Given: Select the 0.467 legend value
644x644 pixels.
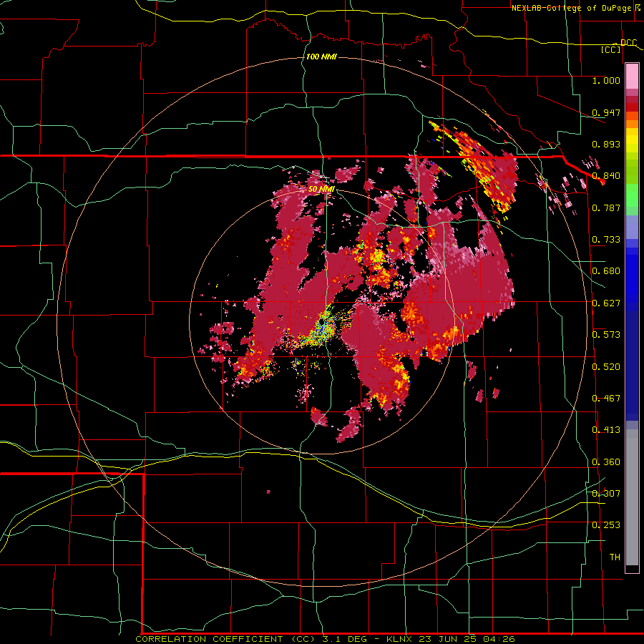Looking at the screenshot, I should [x=606, y=399].
